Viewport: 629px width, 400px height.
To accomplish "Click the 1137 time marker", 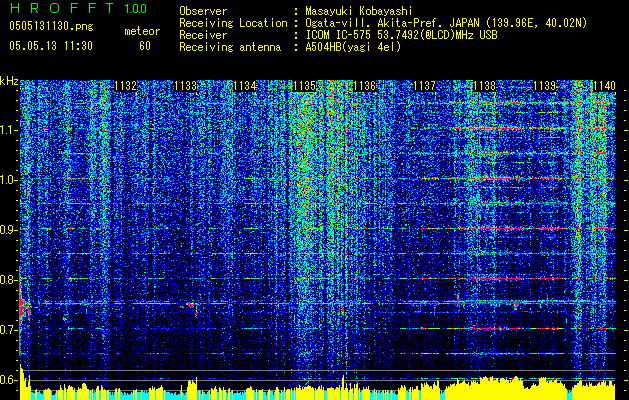I will tap(424, 86).
